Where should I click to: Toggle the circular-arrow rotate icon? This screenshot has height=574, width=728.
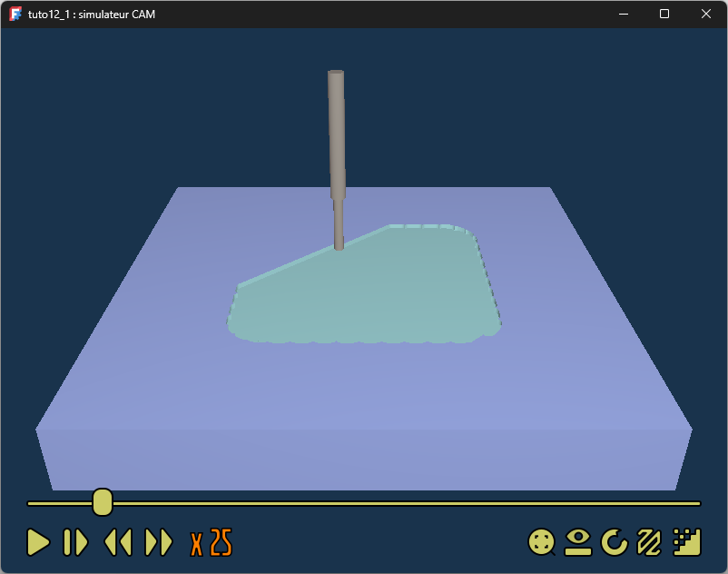(x=615, y=542)
